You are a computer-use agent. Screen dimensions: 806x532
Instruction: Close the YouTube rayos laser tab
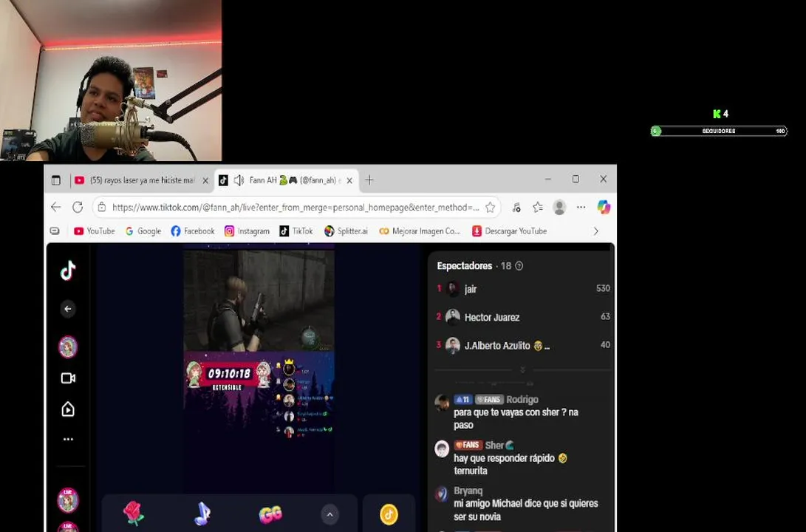205,180
